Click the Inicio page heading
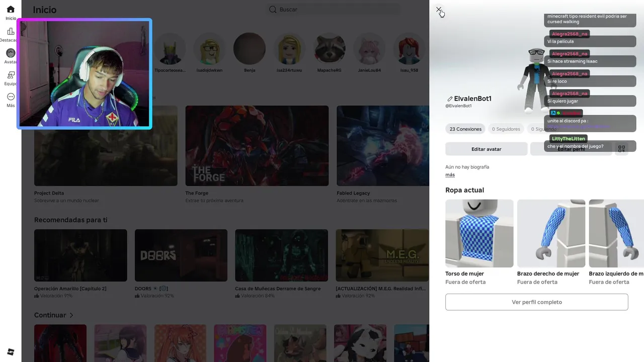Viewport: 644px width, 362px height. tap(45, 10)
